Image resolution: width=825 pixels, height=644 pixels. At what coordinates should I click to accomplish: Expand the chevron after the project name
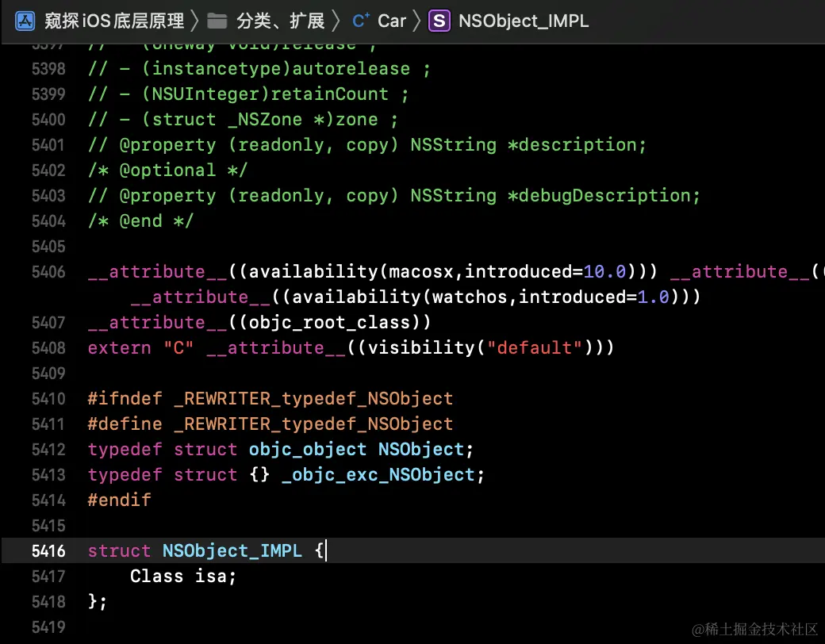point(195,21)
